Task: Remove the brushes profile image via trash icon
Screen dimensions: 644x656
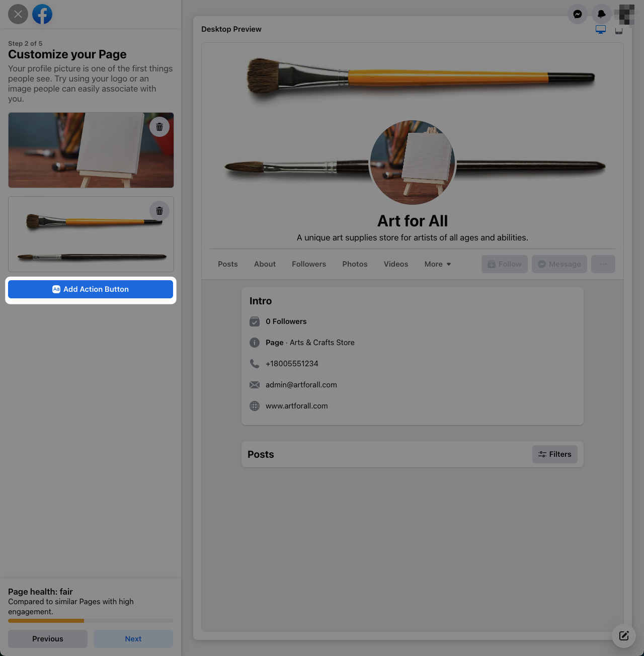Action: (x=159, y=211)
